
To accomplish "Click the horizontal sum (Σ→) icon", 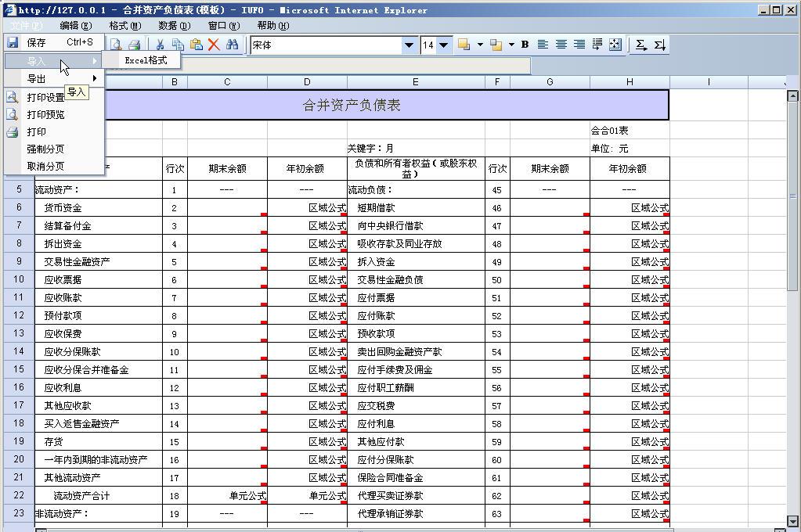I will coord(640,45).
